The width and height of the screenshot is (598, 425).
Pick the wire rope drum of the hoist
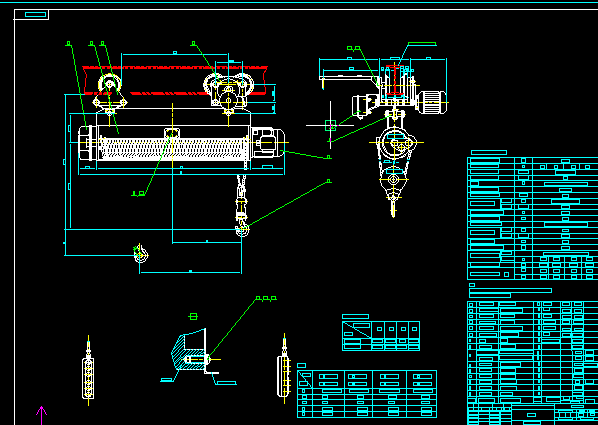pos(172,148)
